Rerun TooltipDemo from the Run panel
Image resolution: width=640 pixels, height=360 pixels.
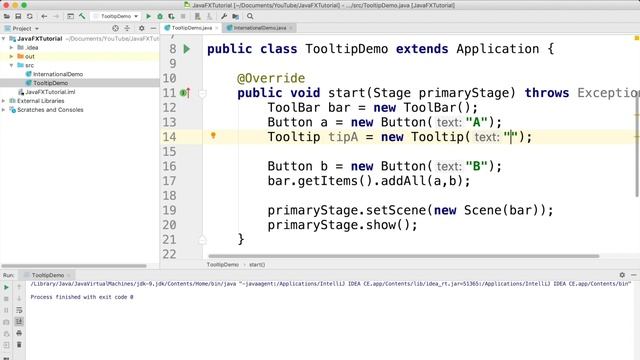(x=6, y=288)
